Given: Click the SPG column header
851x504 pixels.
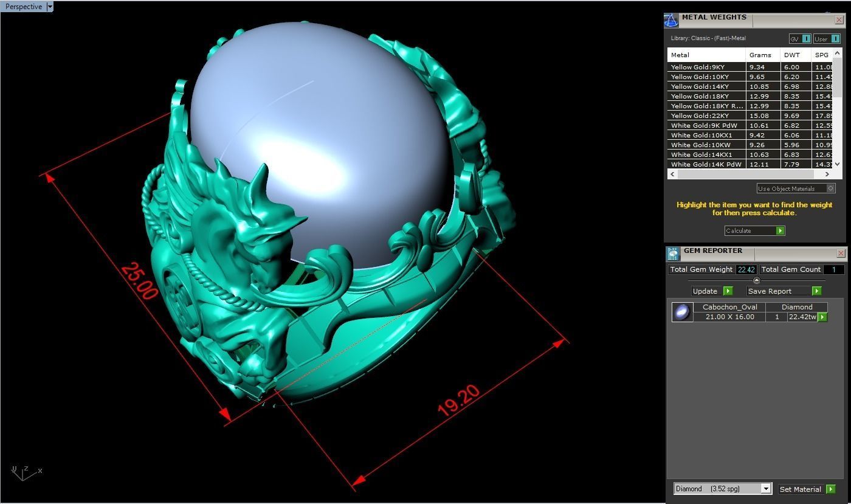Looking at the screenshot, I should 822,55.
